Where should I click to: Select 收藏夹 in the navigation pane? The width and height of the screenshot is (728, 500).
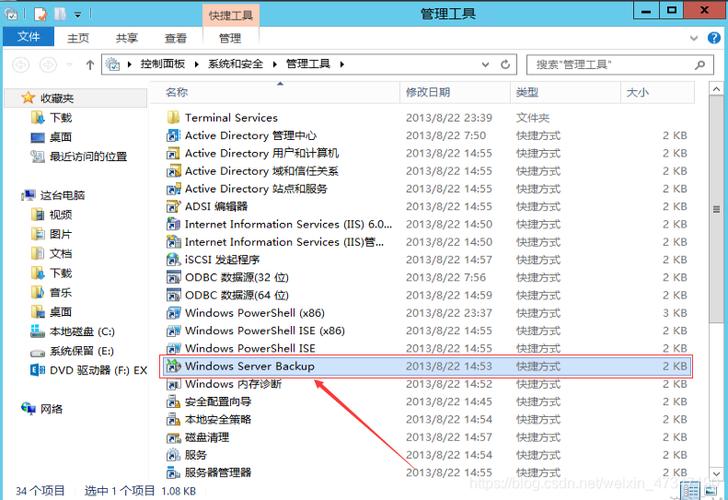(57, 98)
